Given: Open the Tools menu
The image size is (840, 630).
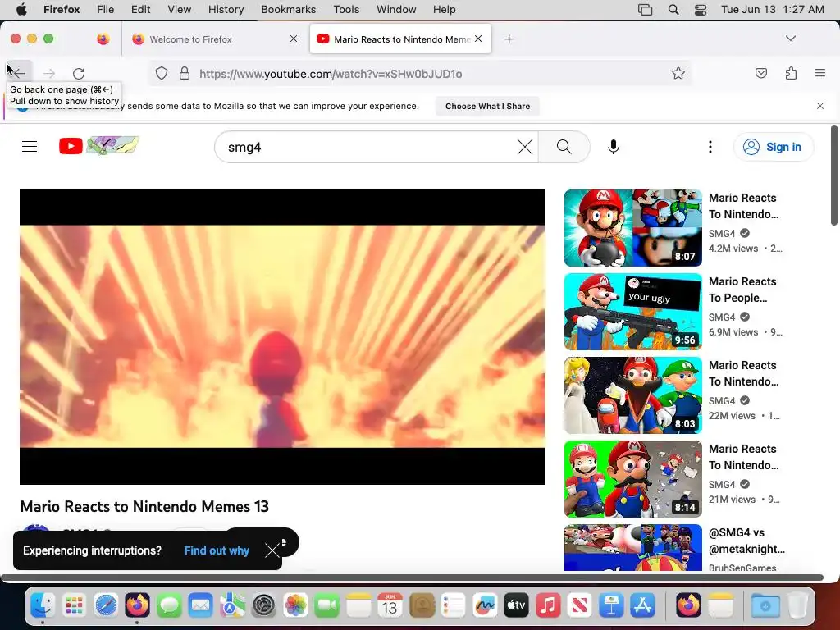Looking at the screenshot, I should tap(346, 10).
